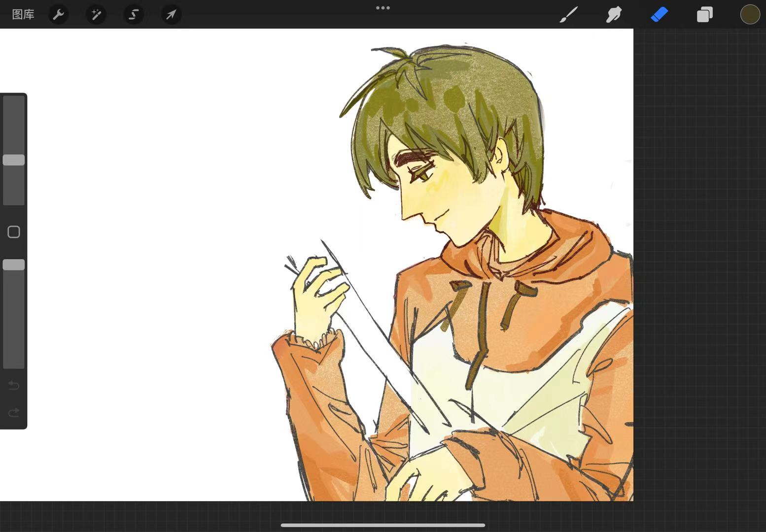Click the brush size slider handle
The height and width of the screenshot is (532, 766).
[x=14, y=160]
